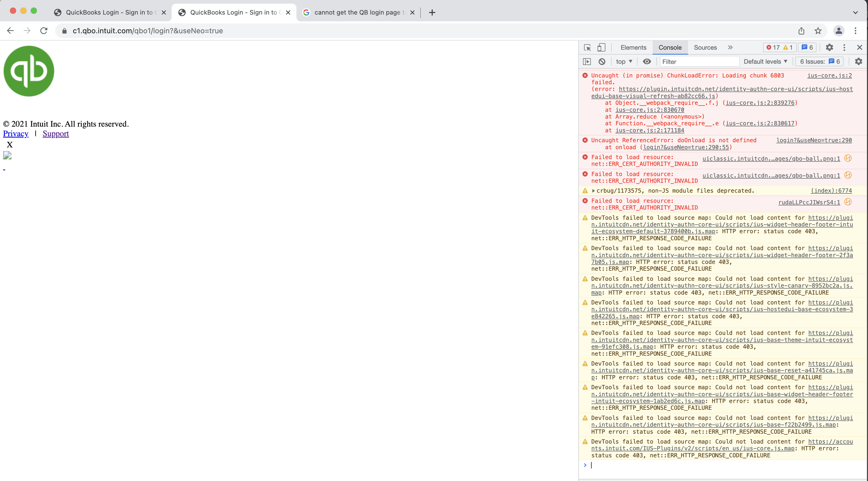Open console settings gear icon
Screen dimensions: 868x481
859,62
